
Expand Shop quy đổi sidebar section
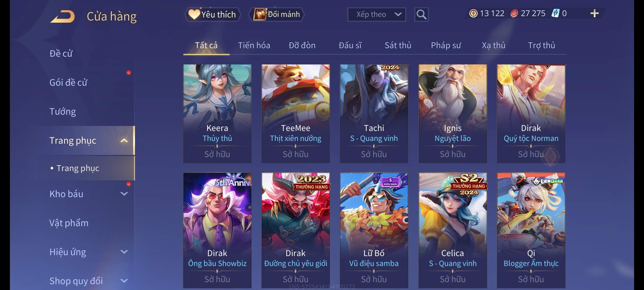[x=124, y=281]
